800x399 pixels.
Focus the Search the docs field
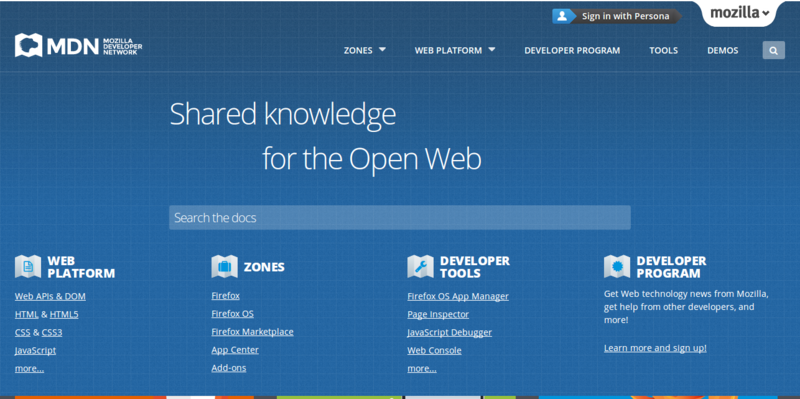click(399, 217)
